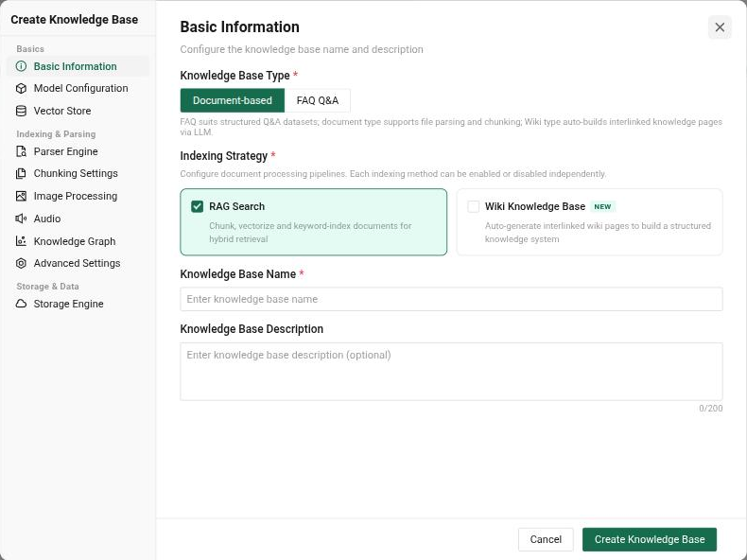Open Chunking Settings section

(x=78, y=173)
